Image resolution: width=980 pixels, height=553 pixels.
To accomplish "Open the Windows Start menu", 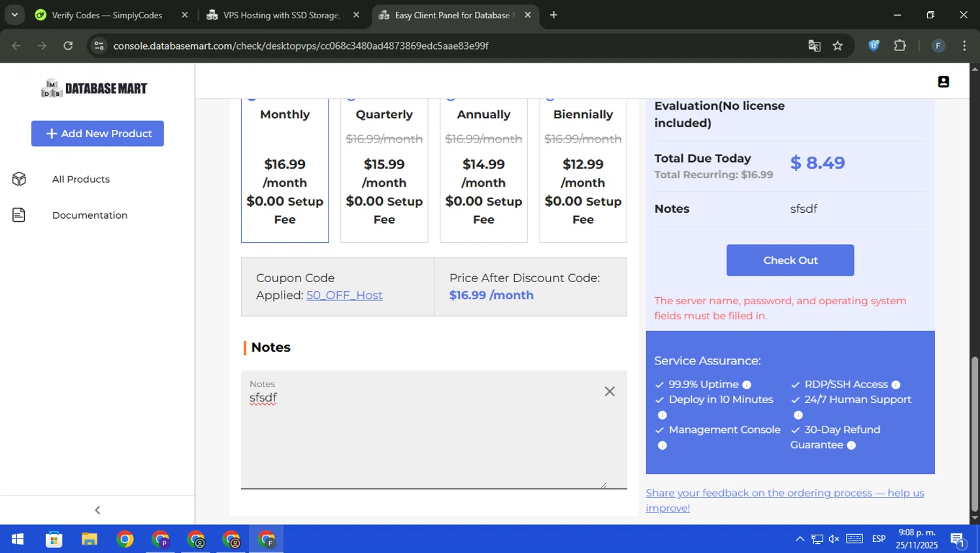I will click(18, 539).
